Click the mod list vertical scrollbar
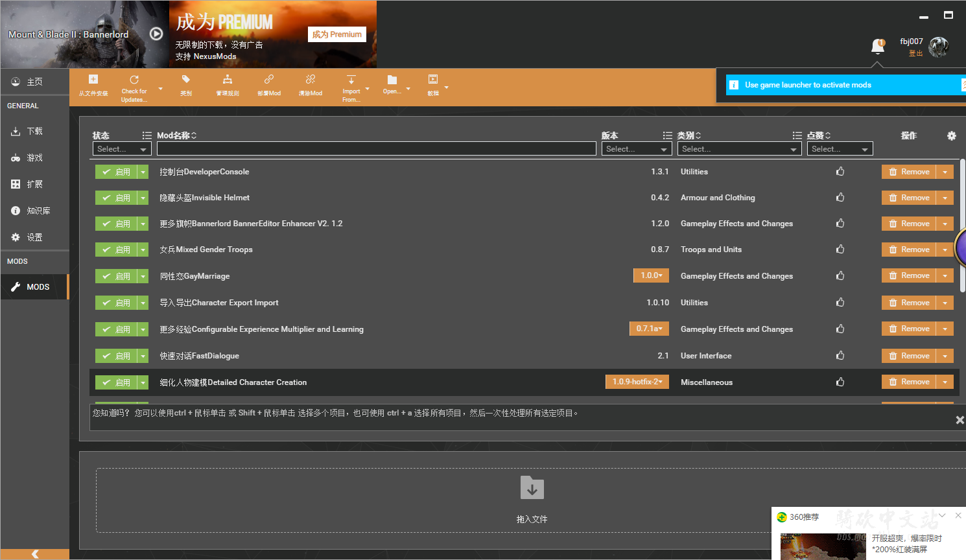966x560 pixels. click(963, 227)
